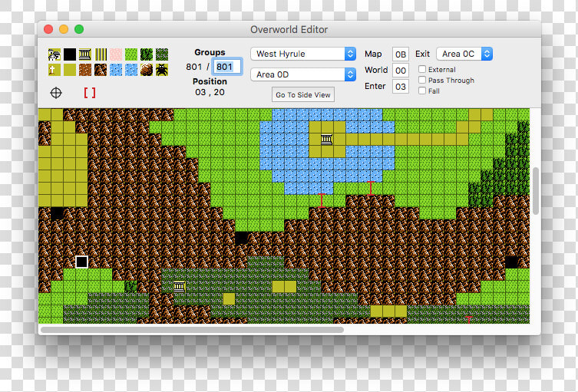Choose the dark green forest tile in the palette
The height and width of the screenshot is (392, 578).
(147, 54)
